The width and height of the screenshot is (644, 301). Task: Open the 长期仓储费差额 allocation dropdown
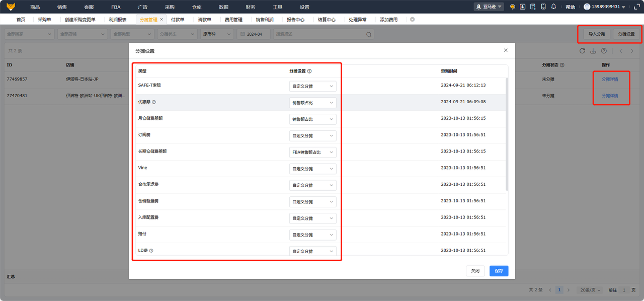pyautogui.click(x=312, y=152)
